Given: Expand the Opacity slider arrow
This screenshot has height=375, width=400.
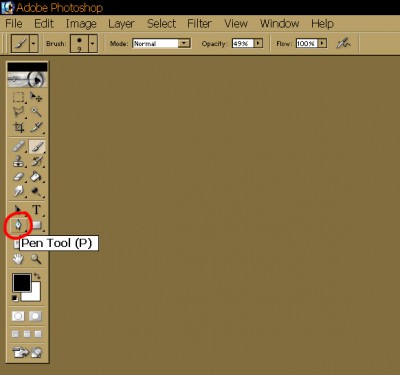Looking at the screenshot, I should (x=258, y=43).
